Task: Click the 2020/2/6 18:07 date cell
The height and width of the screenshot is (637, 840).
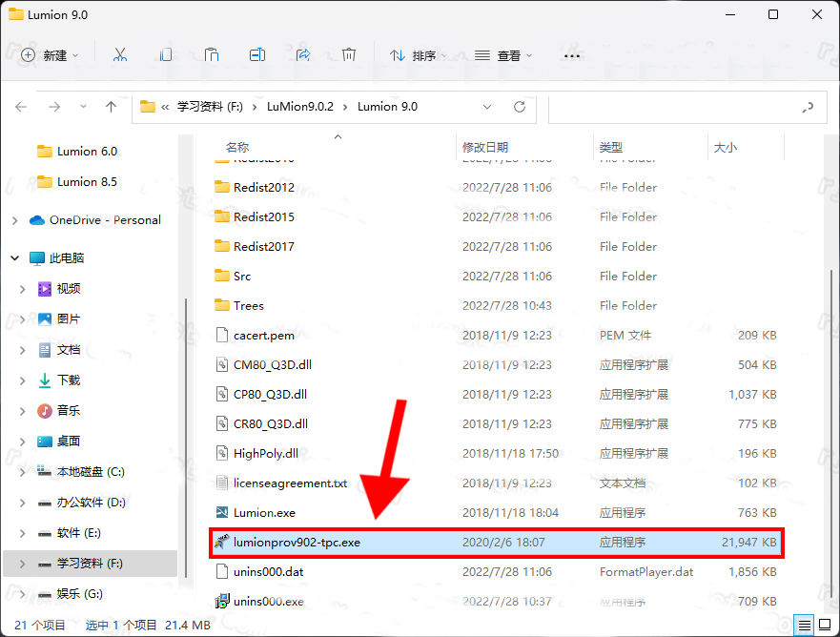Action: 503,543
